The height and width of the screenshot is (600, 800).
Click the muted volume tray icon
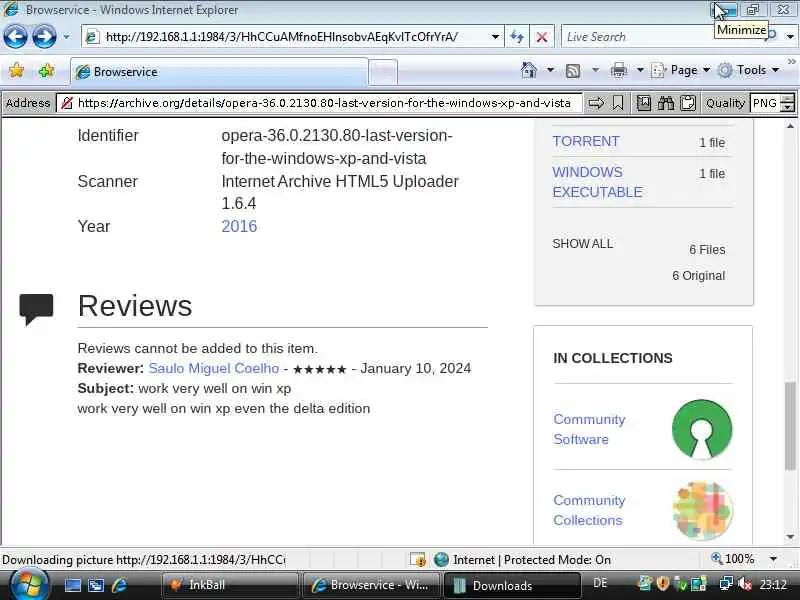pyautogui.click(x=745, y=584)
